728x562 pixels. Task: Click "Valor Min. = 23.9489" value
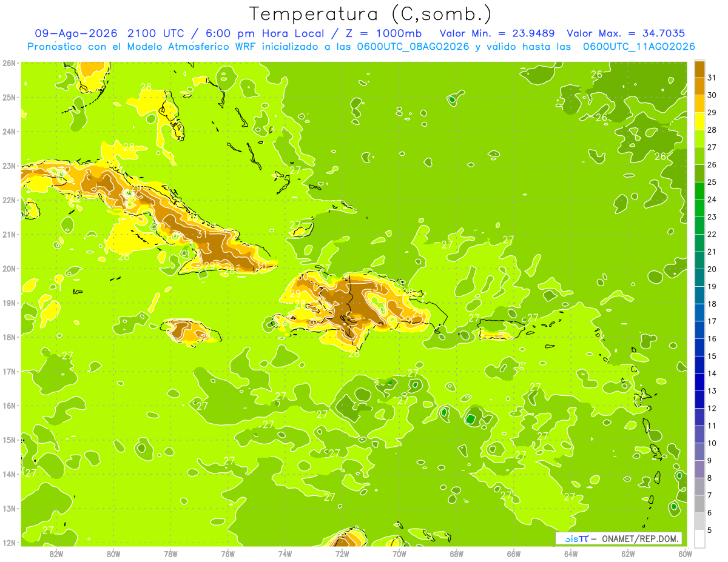(497, 33)
